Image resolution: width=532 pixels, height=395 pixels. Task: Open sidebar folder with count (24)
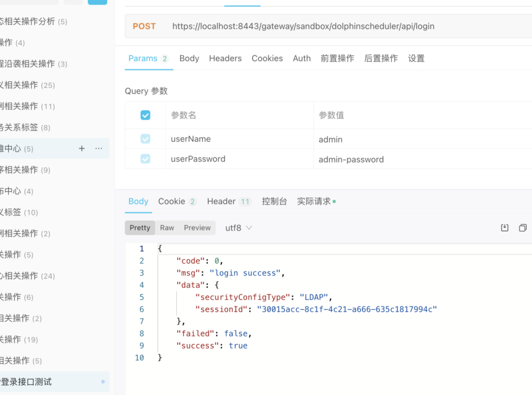[28, 276]
